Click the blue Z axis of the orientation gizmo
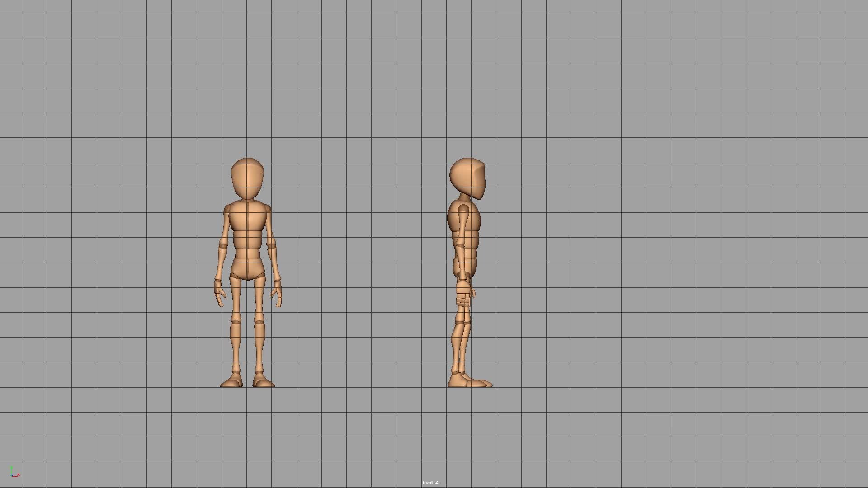Viewport: 868px width, 488px height. [12, 474]
